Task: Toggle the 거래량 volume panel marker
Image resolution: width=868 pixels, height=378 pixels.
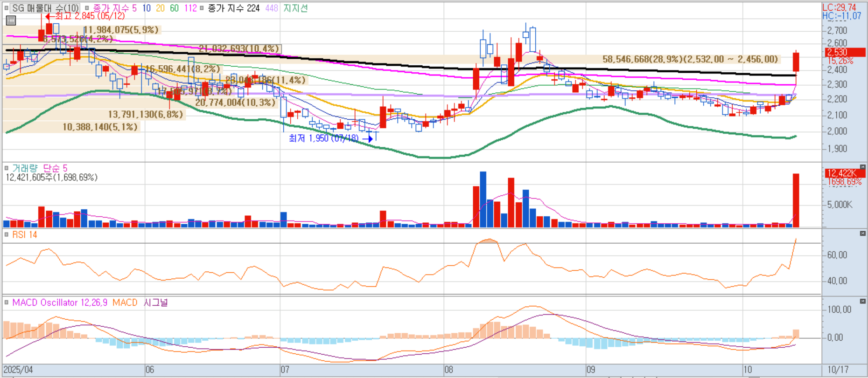Action: point(7,168)
